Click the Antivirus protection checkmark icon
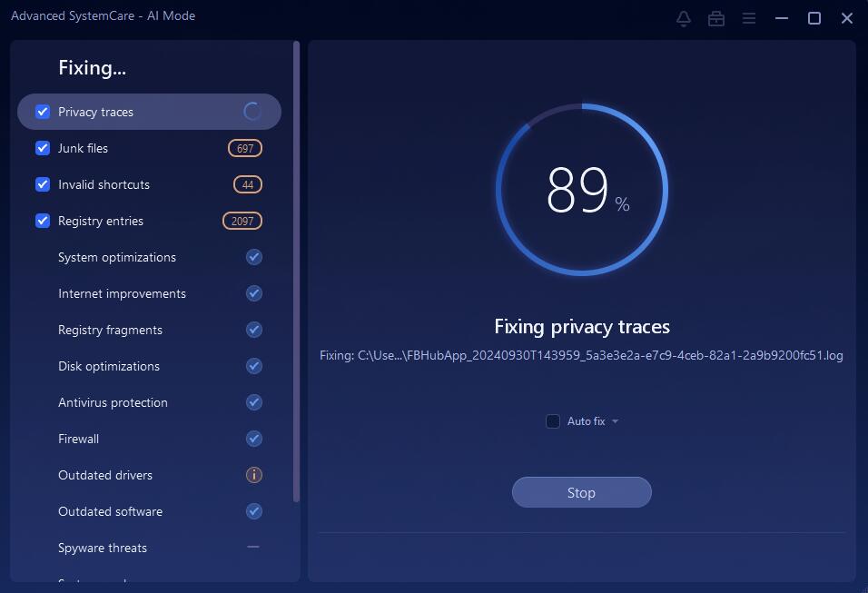 pyautogui.click(x=254, y=402)
